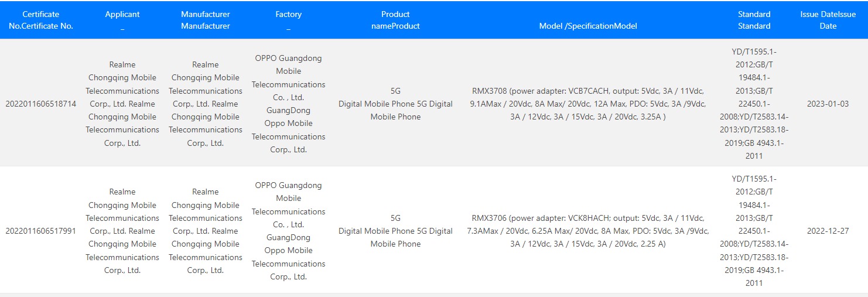Click the 5G Digital Mobile Phone cell for RMX3706
This screenshot has height=297, width=868.
395,231
